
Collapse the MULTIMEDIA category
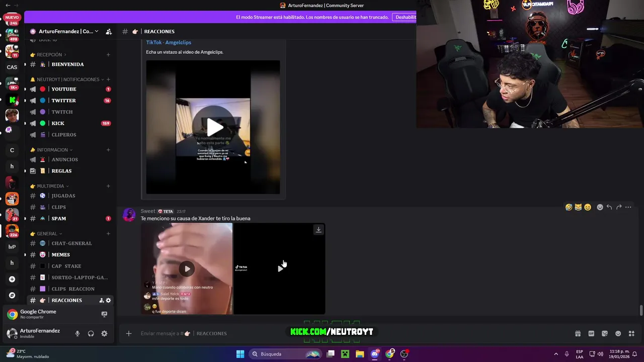(50, 186)
